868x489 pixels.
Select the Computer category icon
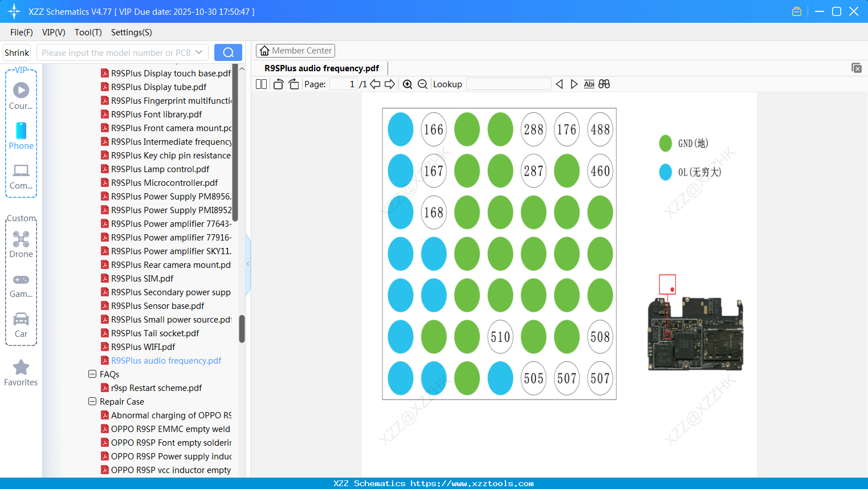tap(21, 176)
